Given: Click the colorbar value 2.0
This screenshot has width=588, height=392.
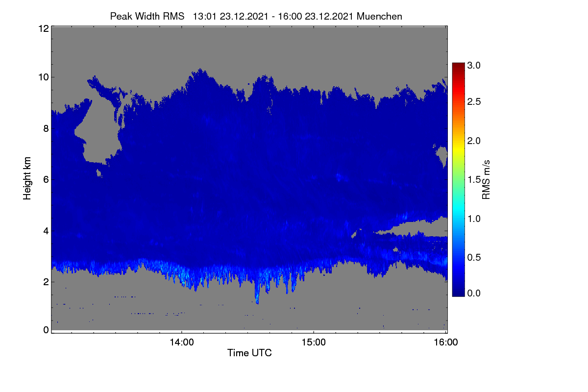Looking at the screenshot, I should pyautogui.click(x=474, y=141).
